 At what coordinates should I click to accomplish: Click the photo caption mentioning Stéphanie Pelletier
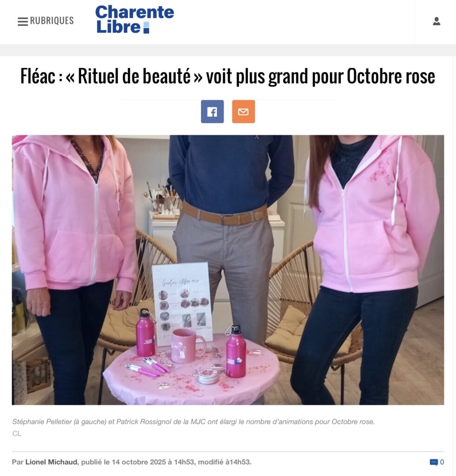(x=193, y=422)
